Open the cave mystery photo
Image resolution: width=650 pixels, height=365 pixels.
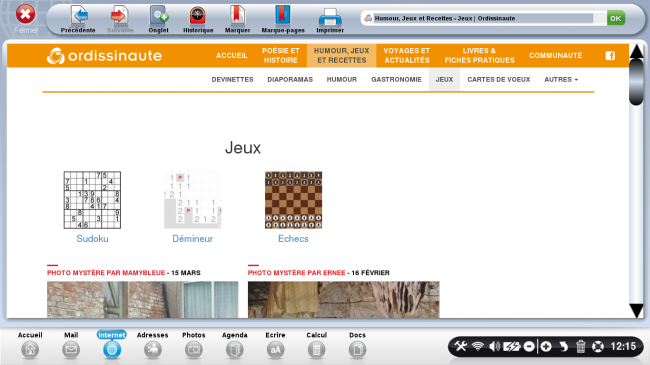[x=344, y=299]
